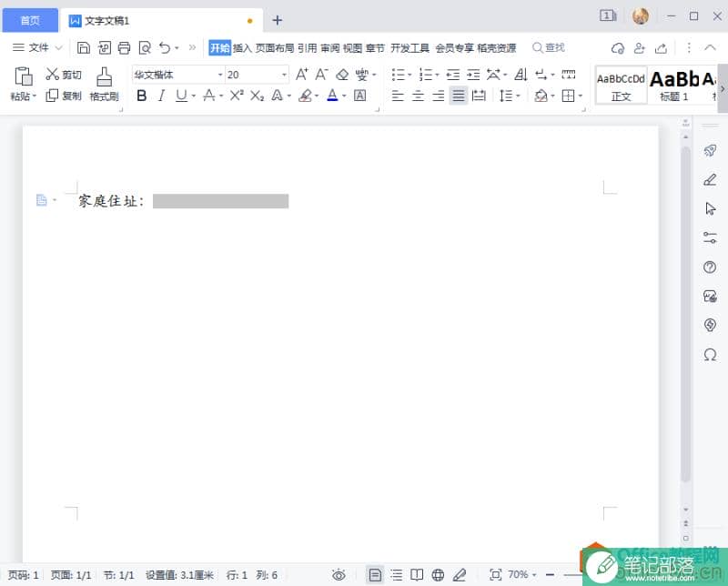Screen dimensions: 728x586
Task: Apply distributed alignment
Action: (x=479, y=96)
